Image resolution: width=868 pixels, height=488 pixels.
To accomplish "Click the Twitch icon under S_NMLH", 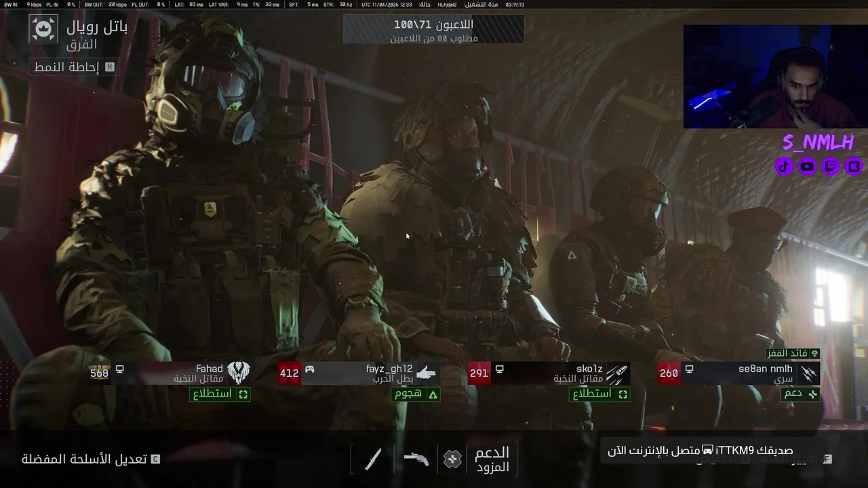I will click(831, 165).
